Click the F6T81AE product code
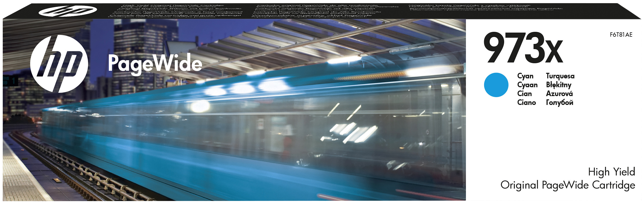Viewport: 644px width, 204px height. tap(620, 35)
